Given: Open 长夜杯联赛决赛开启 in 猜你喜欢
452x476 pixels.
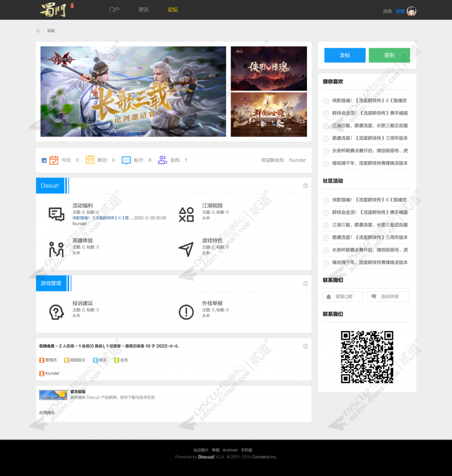Looking at the screenshot, I should tap(370, 150).
